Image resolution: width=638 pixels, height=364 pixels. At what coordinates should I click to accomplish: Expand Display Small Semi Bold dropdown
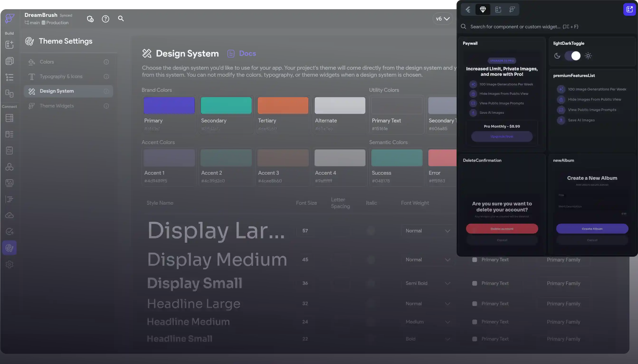[x=428, y=283]
